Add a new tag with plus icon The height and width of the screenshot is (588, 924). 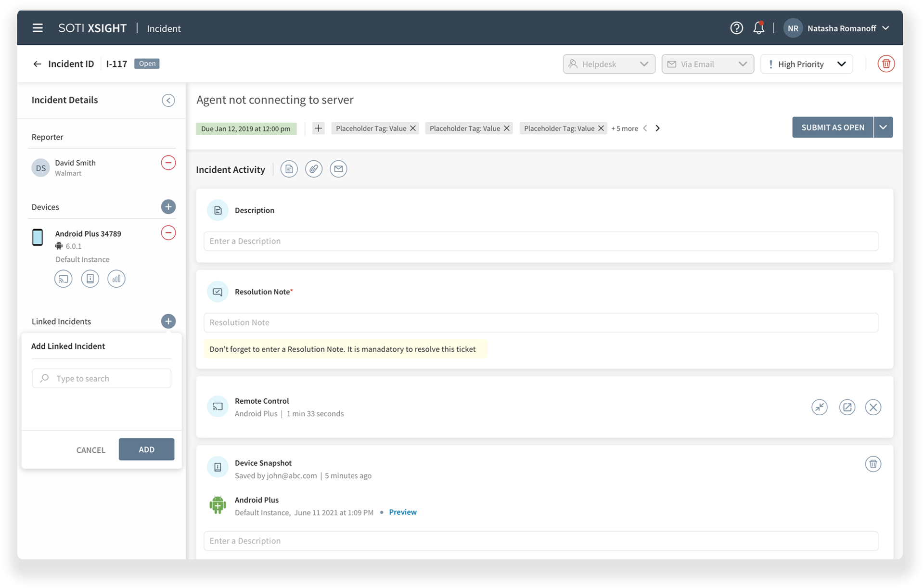[318, 128]
